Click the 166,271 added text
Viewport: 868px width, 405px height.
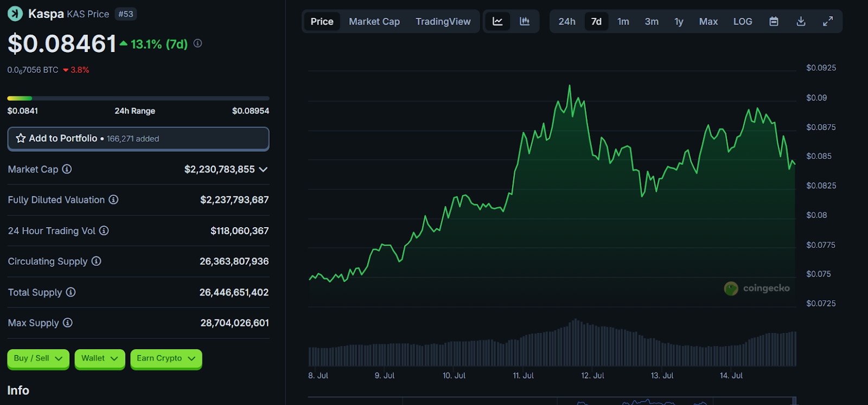[x=133, y=139]
